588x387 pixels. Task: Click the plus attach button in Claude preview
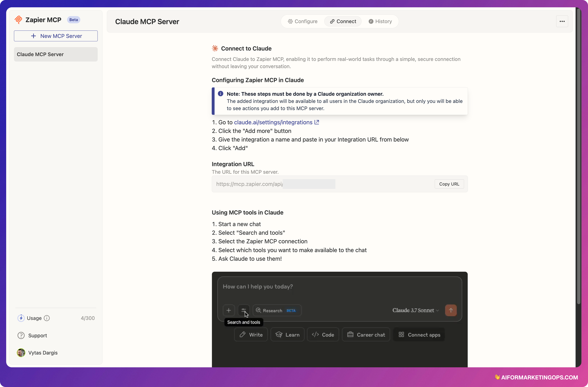[229, 310]
